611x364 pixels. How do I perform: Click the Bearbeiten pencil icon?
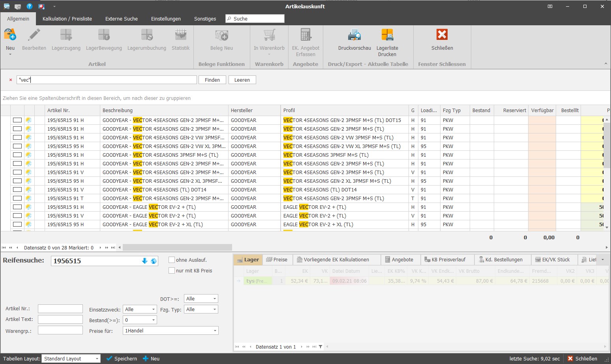[x=34, y=35]
